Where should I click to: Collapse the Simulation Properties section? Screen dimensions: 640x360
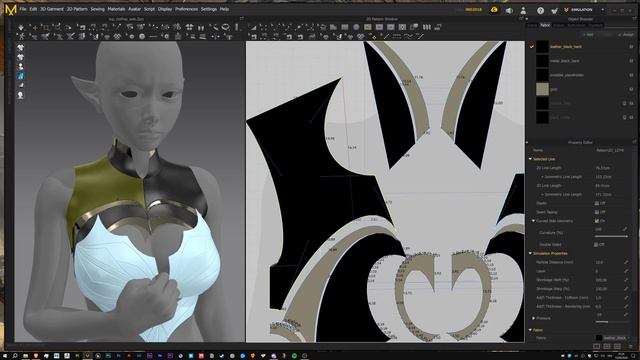coord(530,253)
